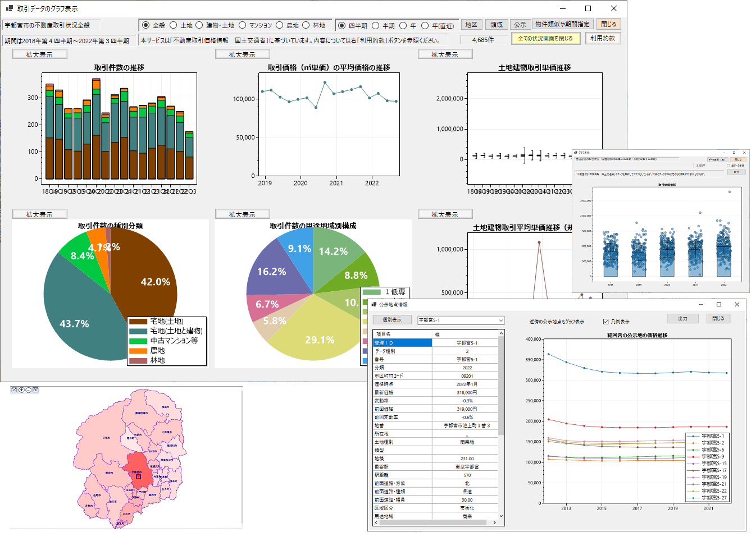Click the map zoom-out minus icon

28,389
